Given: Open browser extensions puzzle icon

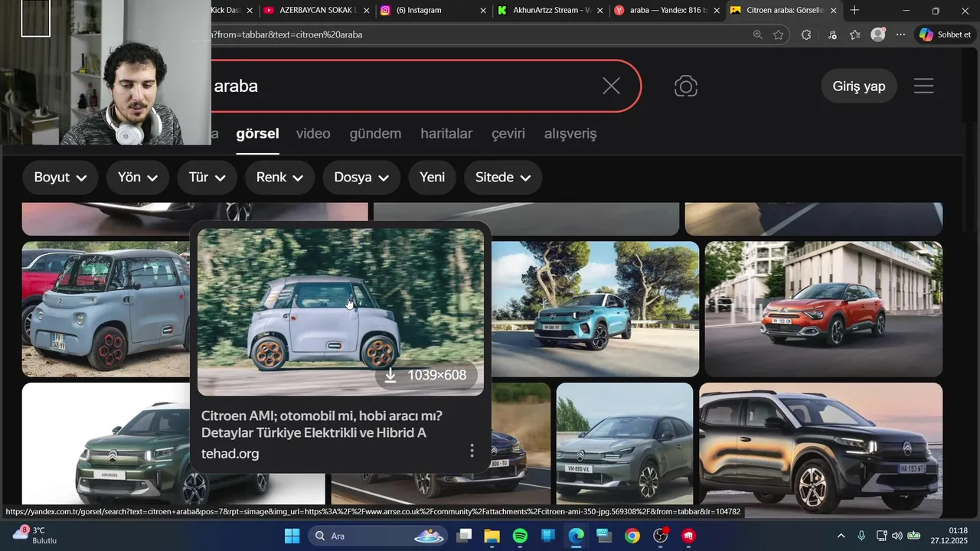Looking at the screenshot, I should (x=806, y=34).
